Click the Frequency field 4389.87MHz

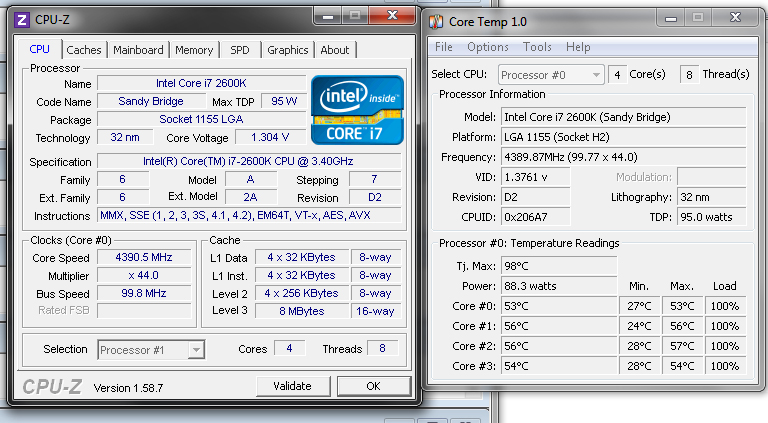624,157
